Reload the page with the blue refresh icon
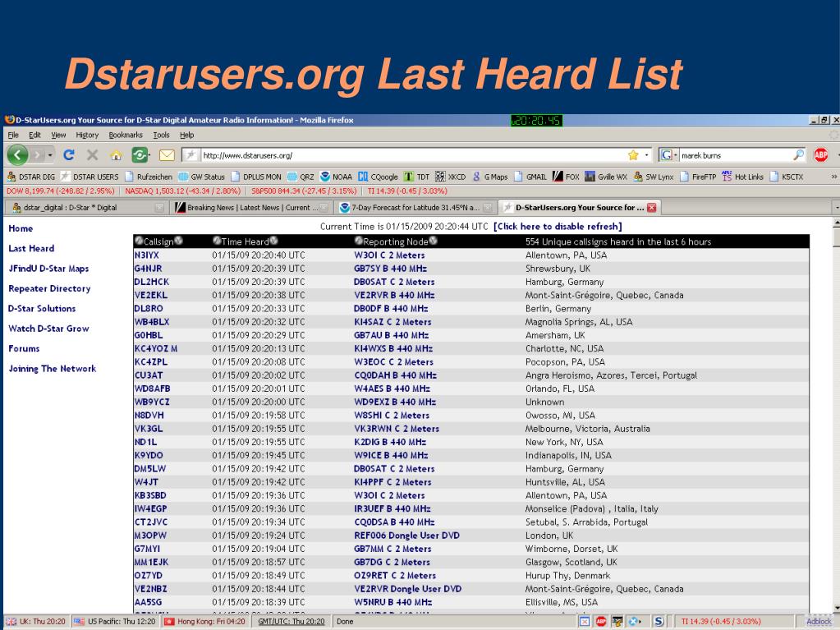This screenshot has width=840, height=630. pos(69,154)
